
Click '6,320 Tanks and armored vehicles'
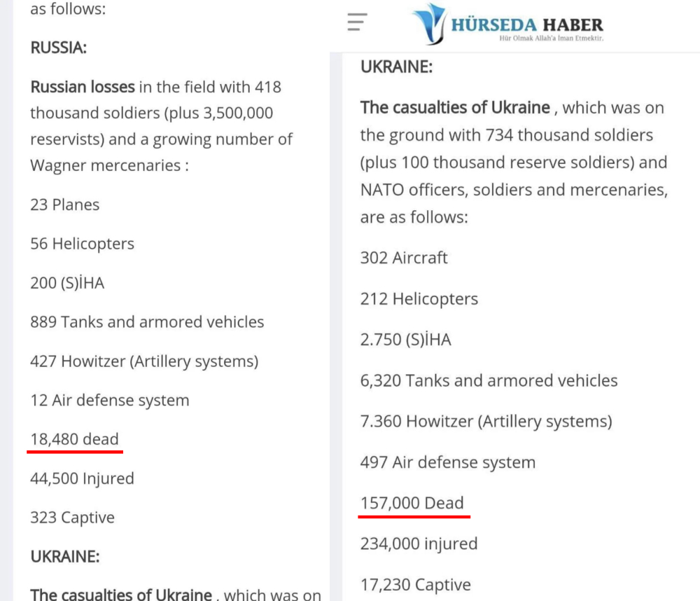[489, 381]
